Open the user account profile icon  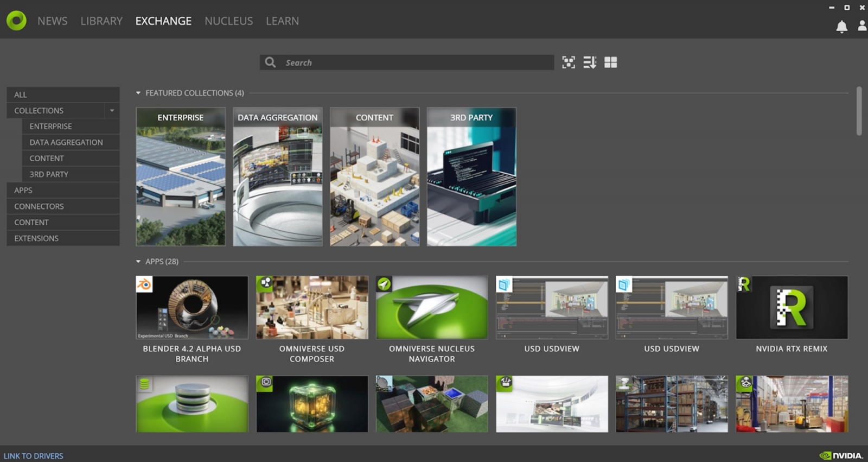(861, 26)
